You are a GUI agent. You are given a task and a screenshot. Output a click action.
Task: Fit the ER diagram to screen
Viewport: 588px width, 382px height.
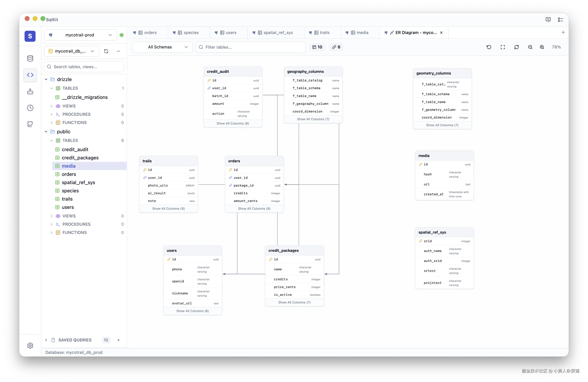click(x=502, y=47)
